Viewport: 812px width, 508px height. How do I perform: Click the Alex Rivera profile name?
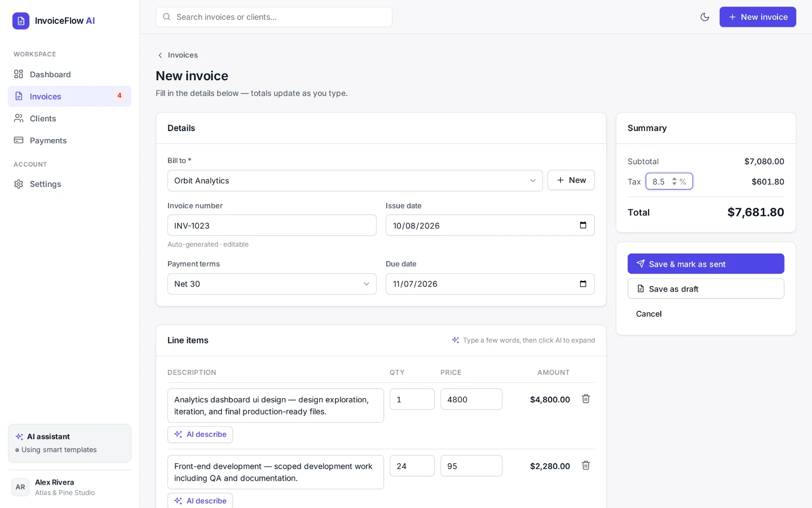coord(54,482)
